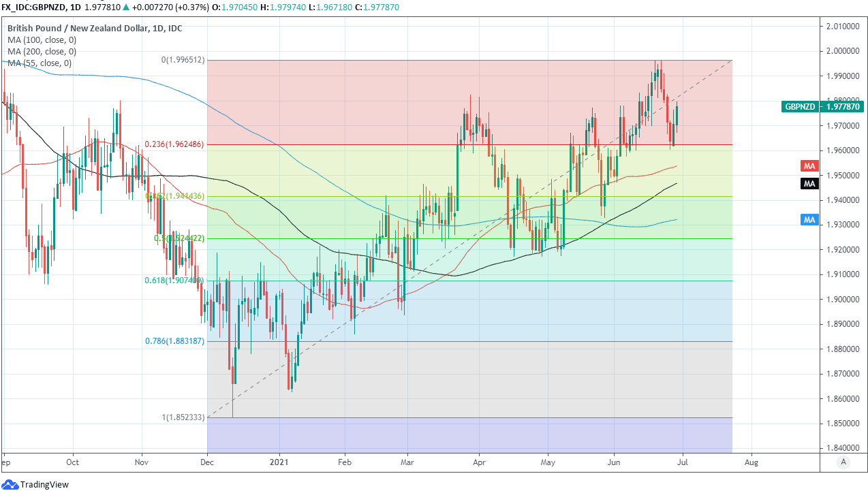
Task: Click the 2.000000 price axis label
Action: click(840, 51)
